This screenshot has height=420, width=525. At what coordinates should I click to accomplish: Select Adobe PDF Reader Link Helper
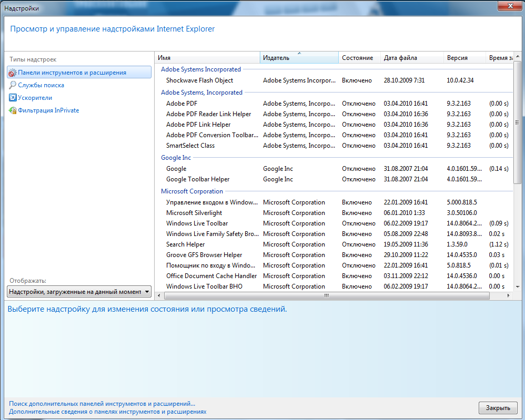point(334,114)
